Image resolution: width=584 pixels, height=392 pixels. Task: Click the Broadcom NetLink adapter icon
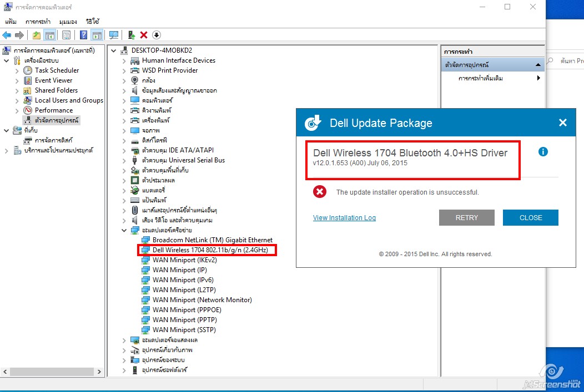tap(145, 240)
